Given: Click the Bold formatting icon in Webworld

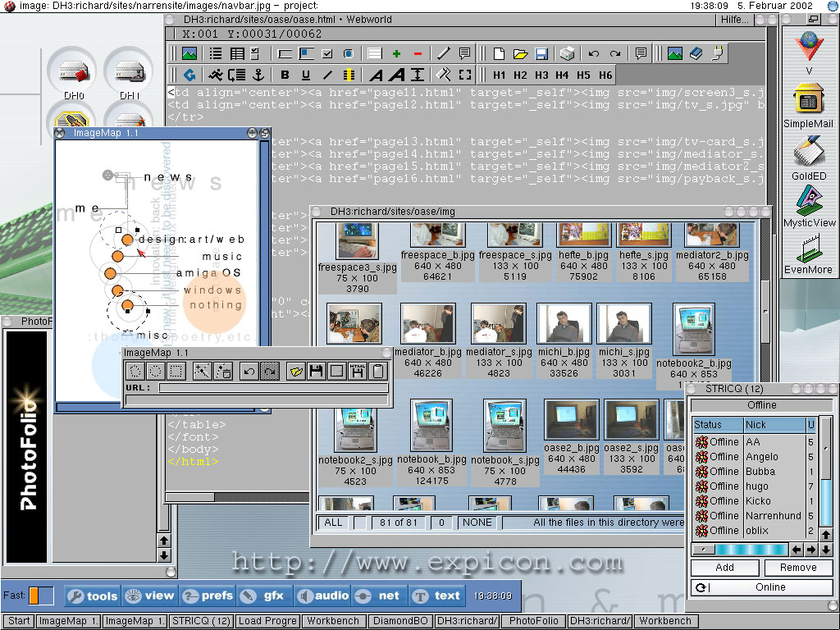Looking at the screenshot, I should tap(285, 75).
